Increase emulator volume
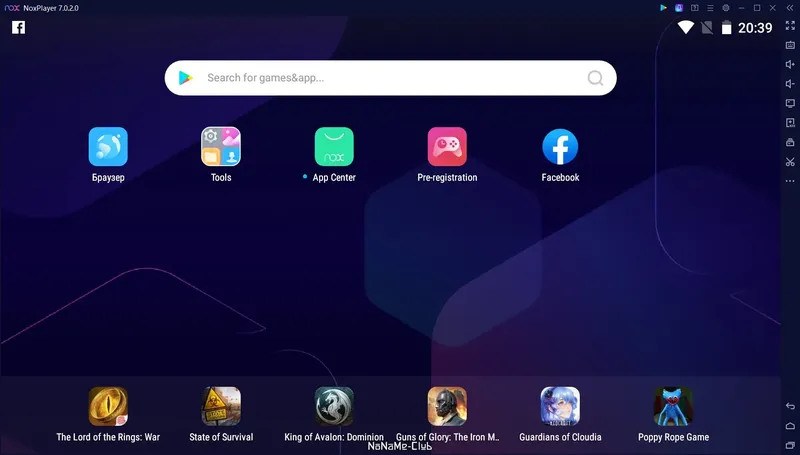This screenshot has height=455, width=800. (790, 64)
